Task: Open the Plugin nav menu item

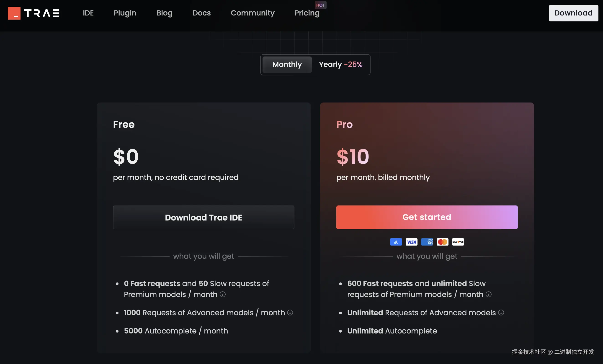Action: (125, 13)
